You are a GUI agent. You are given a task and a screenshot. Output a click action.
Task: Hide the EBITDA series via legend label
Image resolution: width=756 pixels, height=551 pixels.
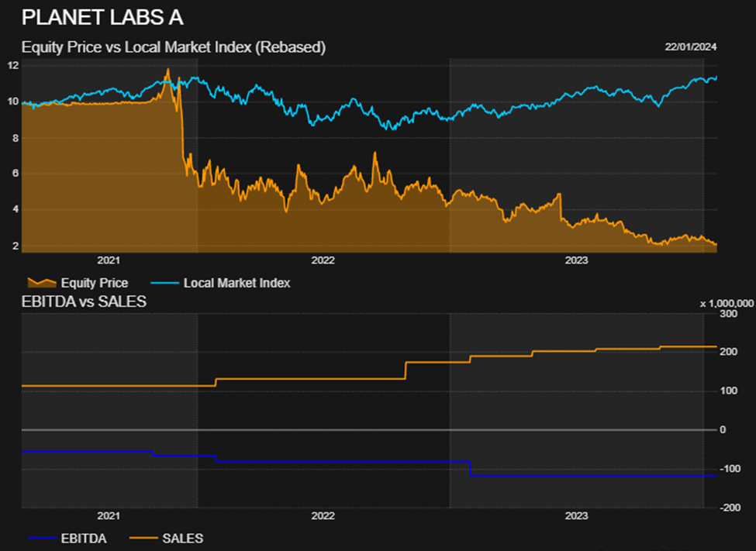pos(83,538)
